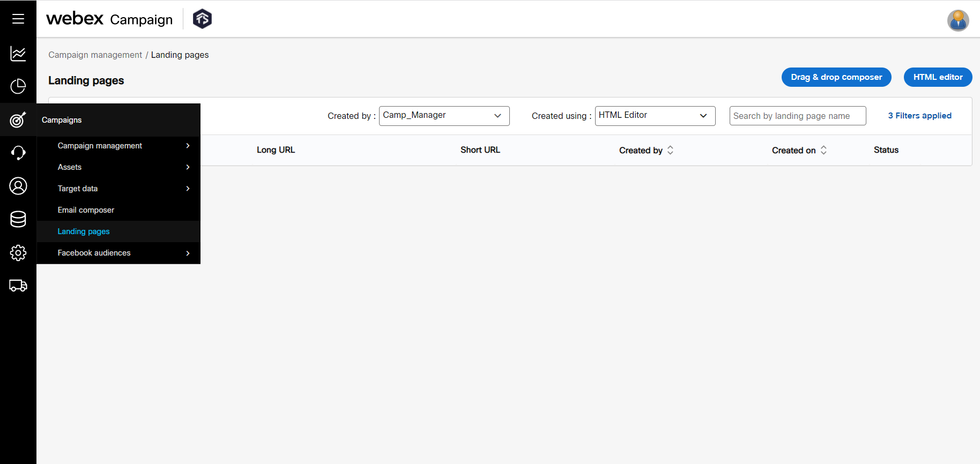Screen dimensions: 980x464
Task: Click the Created by column header label
Action: [x=641, y=151]
